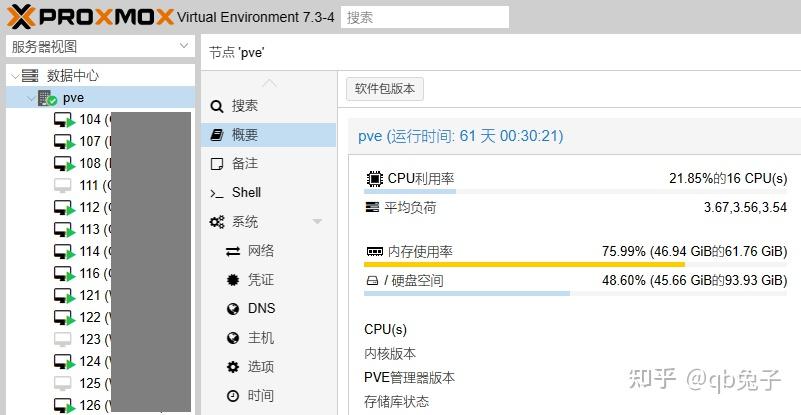Open the 备注 notes menu item
Image resolution: width=801 pixels, height=415 pixels.
tap(245, 164)
